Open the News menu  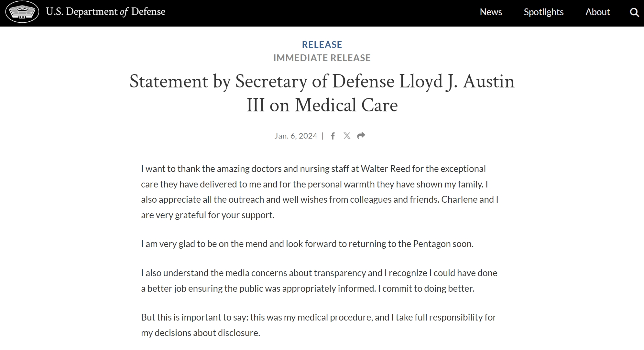[x=491, y=12]
